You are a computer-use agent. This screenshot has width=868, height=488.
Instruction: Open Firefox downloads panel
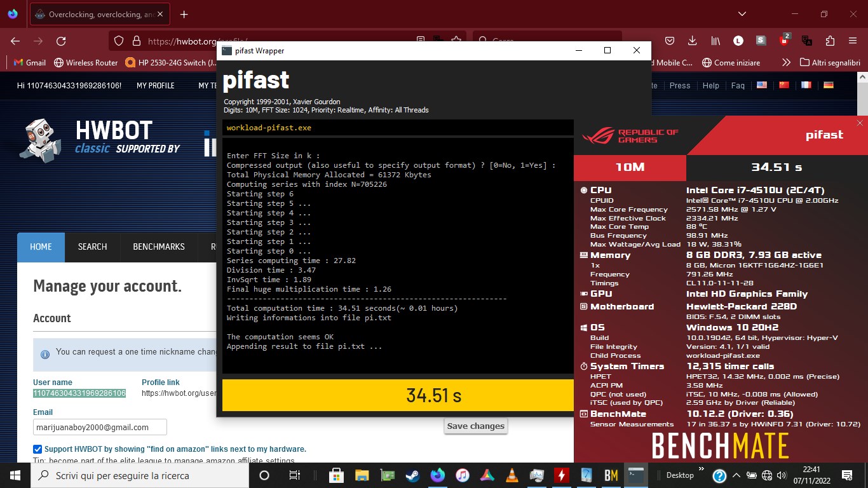tap(693, 41)
